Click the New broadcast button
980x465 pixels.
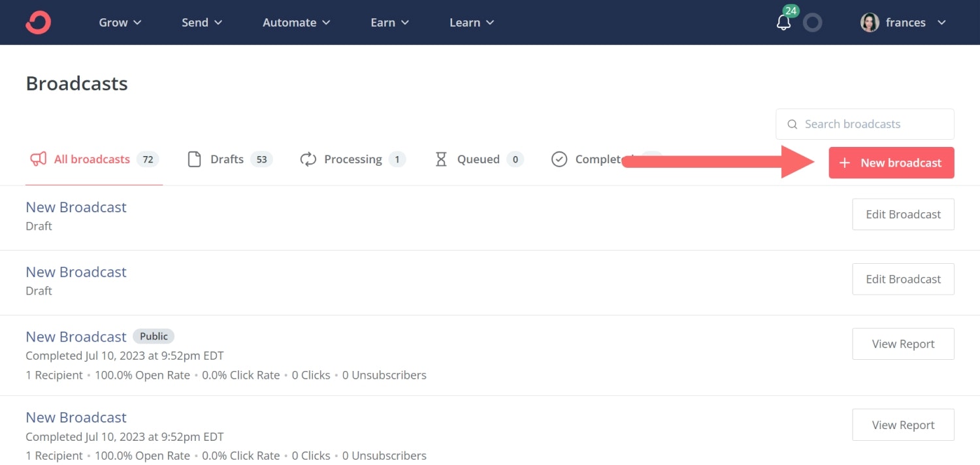[x=891, y=163]
